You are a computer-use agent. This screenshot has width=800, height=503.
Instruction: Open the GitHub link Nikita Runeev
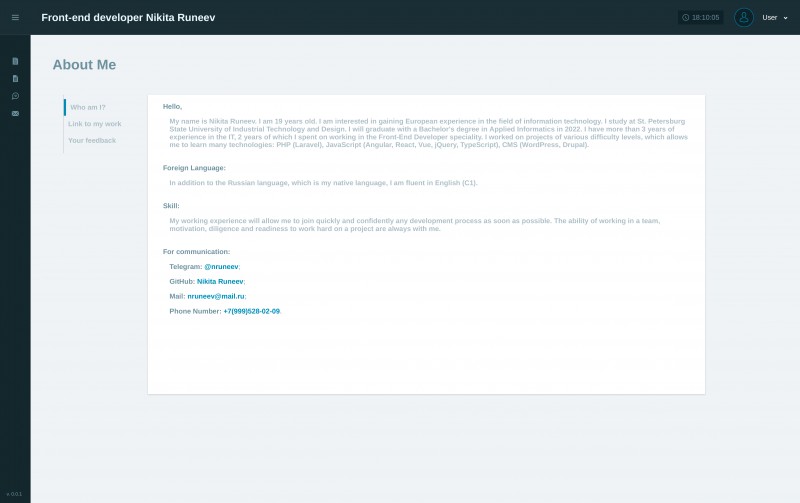coord(220,282)
